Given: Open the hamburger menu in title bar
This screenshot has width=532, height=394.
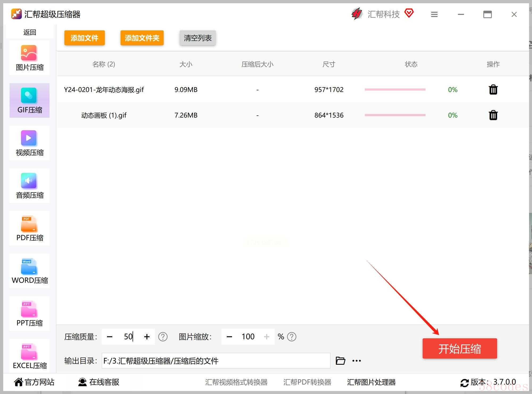Looking at the screenshot, I should coord(434,14).
